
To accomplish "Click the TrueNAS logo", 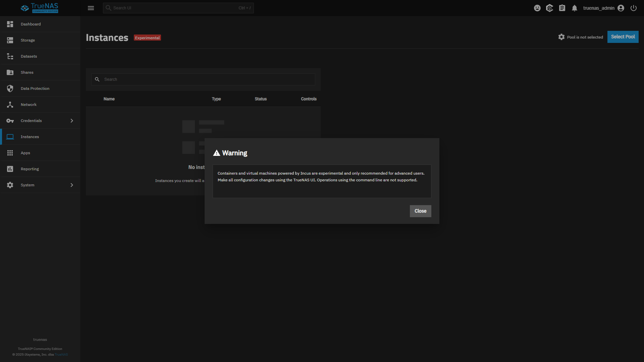I will [x=40, y=8].
